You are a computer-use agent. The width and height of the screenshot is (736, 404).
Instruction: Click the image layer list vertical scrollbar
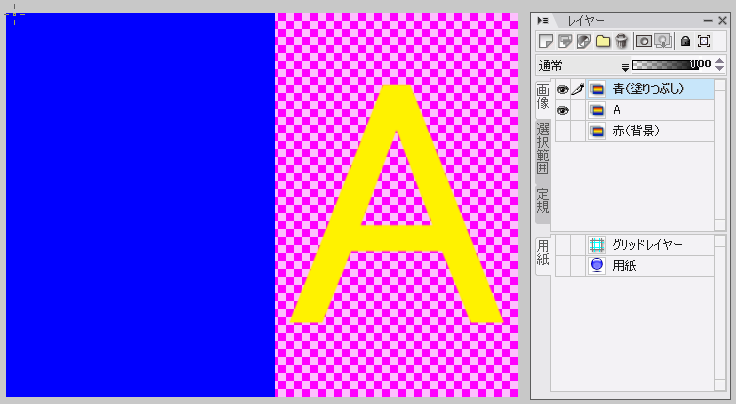coord(720,155)
